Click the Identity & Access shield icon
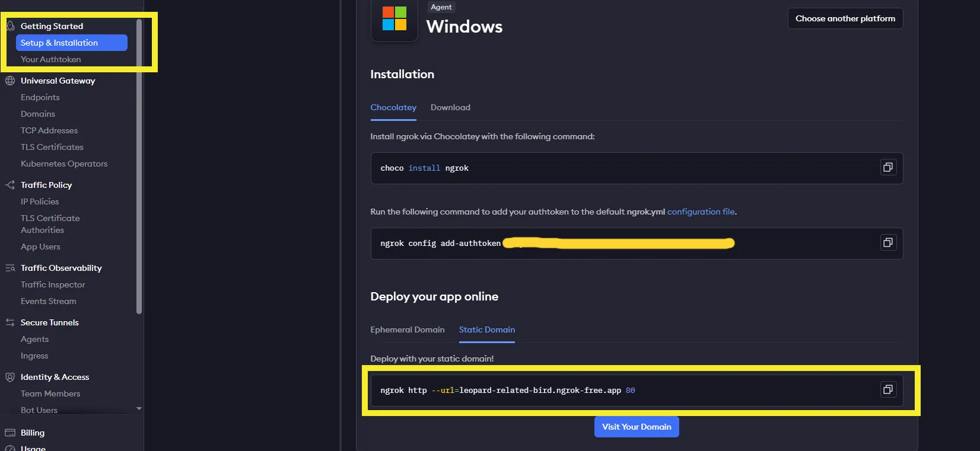This screenshot has width=980, height=451. point(10,377)
